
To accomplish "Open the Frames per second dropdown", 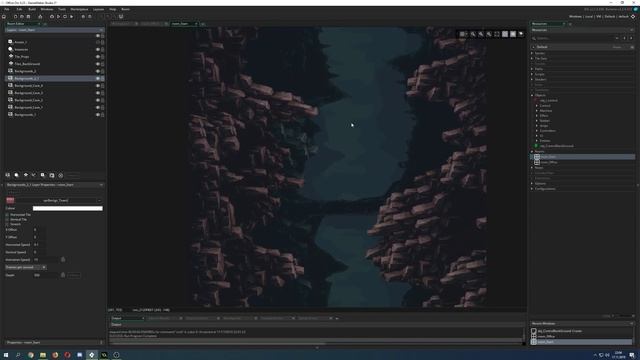I will (x=26, y=267).
